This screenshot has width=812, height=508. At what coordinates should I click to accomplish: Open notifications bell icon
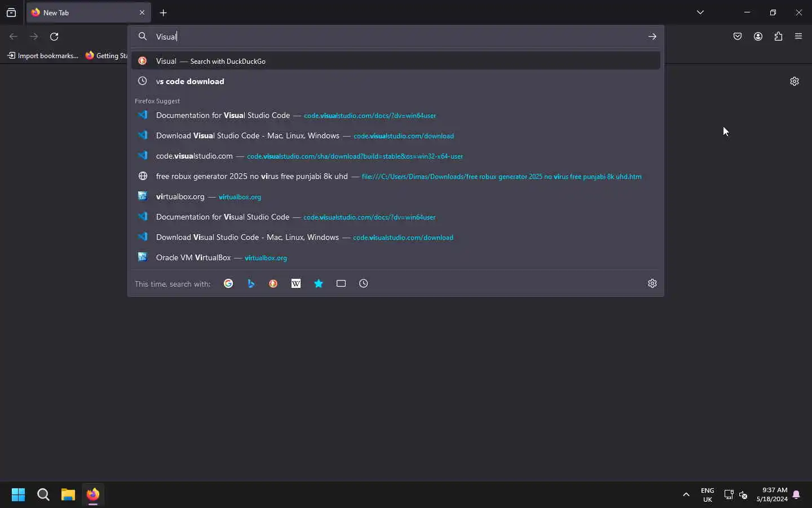[x=796, y=495]
